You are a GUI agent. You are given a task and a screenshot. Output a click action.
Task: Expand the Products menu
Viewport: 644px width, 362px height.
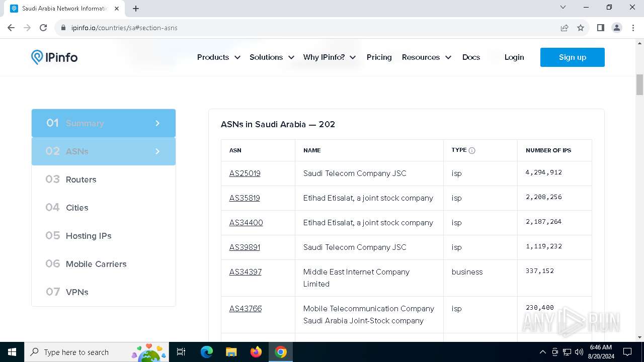tap(218, 57)
